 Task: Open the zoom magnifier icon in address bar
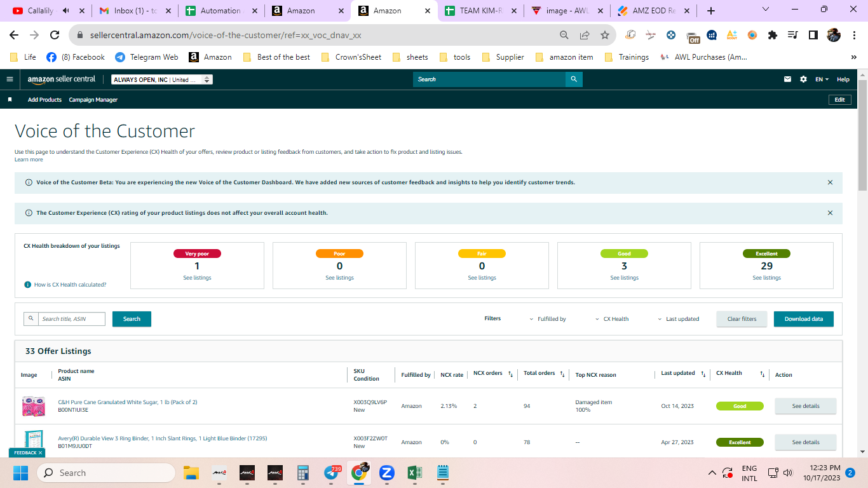[x=564, y=35]
